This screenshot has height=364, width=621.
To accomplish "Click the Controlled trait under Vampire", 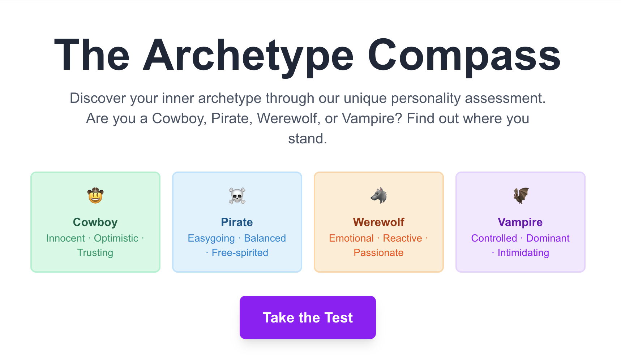I will tap(494, 238).
